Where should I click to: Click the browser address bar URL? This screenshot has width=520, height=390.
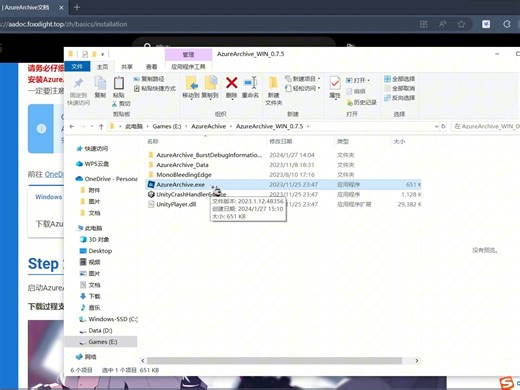tap(63, 24)
